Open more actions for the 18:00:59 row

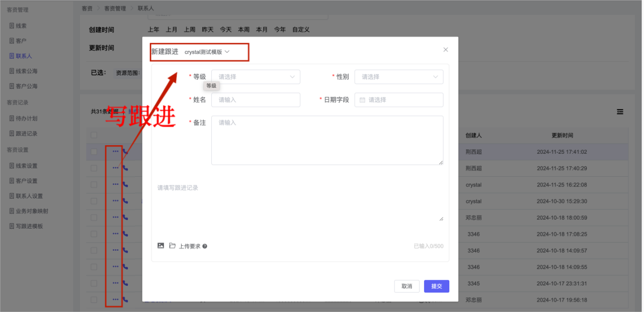pyautogui.click(x=116, y=217)
